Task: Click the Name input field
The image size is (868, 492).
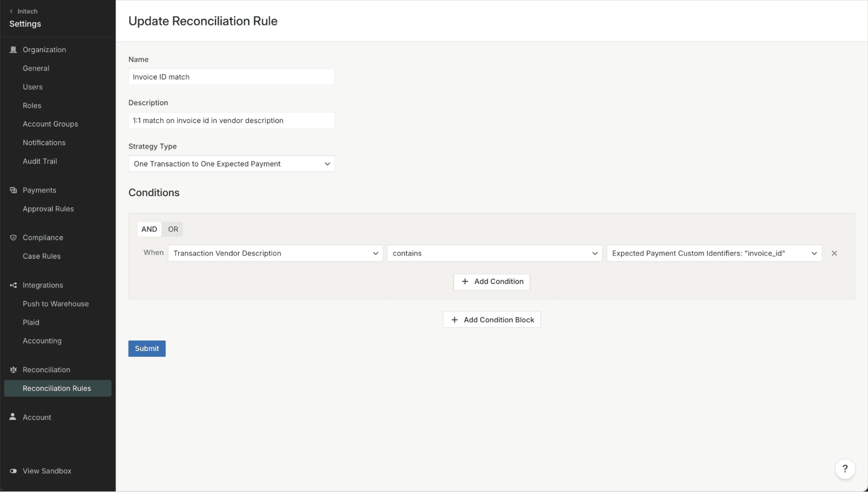Action: [231, 77]
